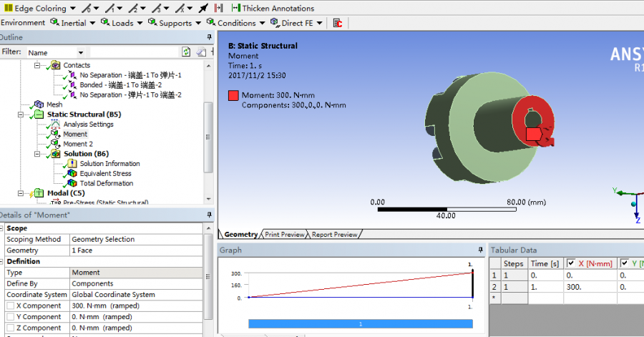Click the refresh icon beside the filter box
The width and height of the screenshot is (644, 337).
tap(186, 52)
